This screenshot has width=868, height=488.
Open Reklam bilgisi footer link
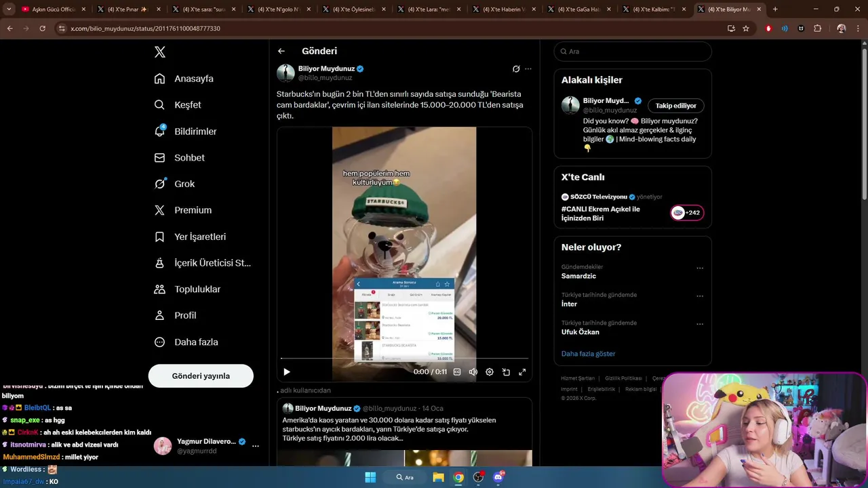(641, 389)
